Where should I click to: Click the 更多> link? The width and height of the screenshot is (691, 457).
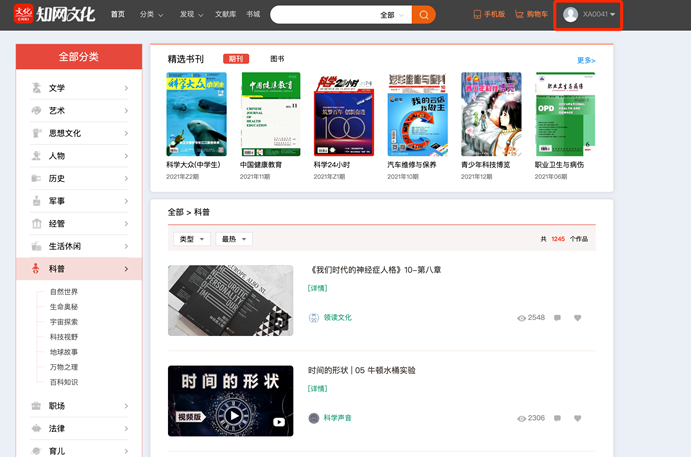586,60
